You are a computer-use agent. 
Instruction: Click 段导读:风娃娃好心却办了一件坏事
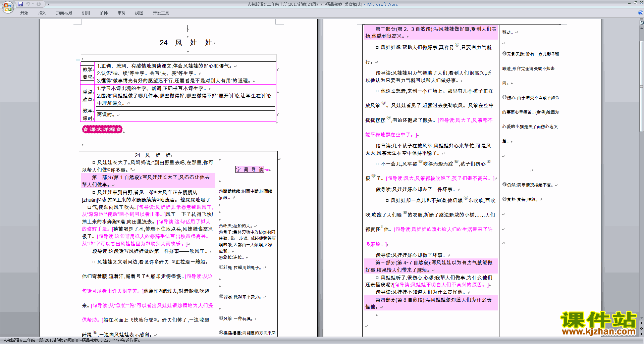(416, 190)
